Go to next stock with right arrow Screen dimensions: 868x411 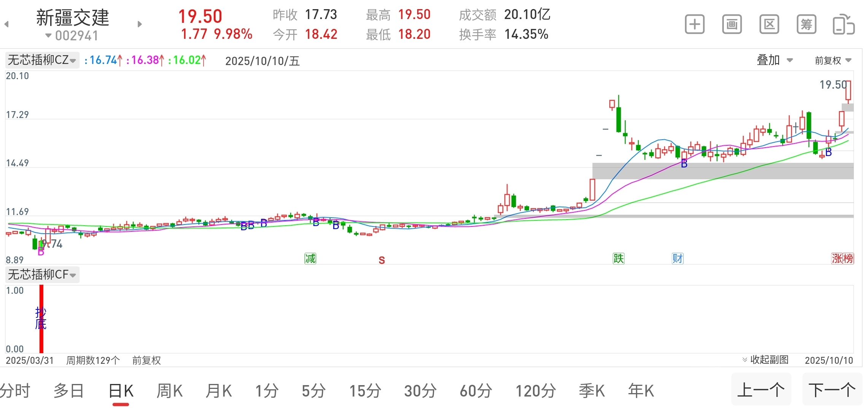[140, 24]
